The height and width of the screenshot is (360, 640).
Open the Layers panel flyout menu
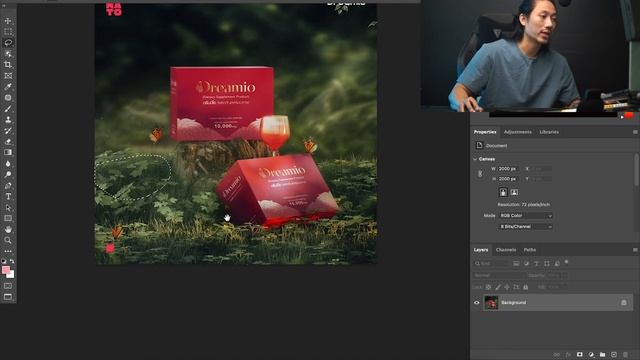point(635,250)
